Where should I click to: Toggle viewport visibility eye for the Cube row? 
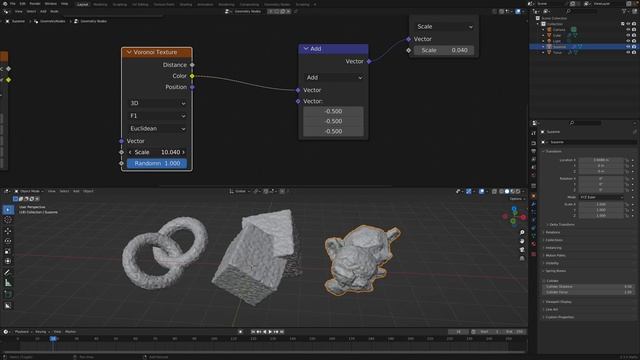tap(628, 35)
